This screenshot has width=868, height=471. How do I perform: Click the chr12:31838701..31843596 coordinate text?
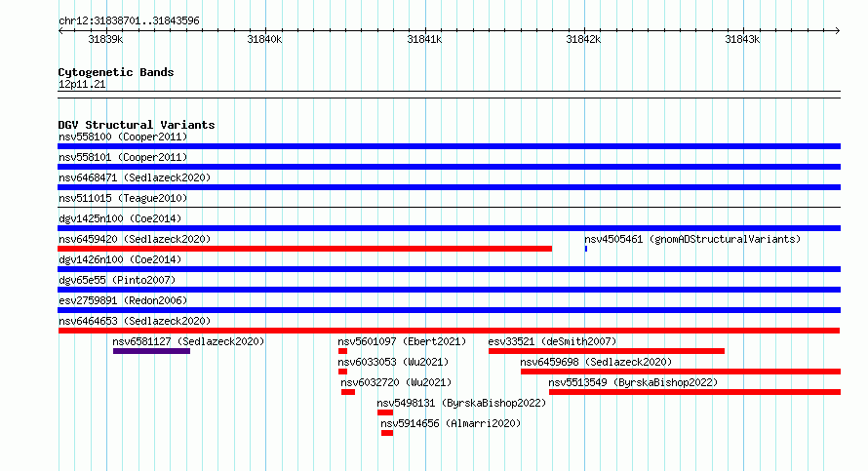[x=129, y=20]
